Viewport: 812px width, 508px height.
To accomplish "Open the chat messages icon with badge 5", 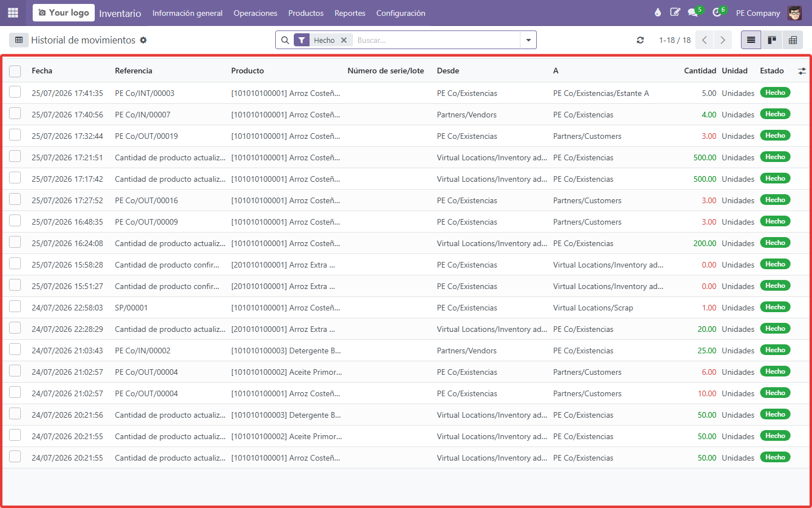I will 694,12.
